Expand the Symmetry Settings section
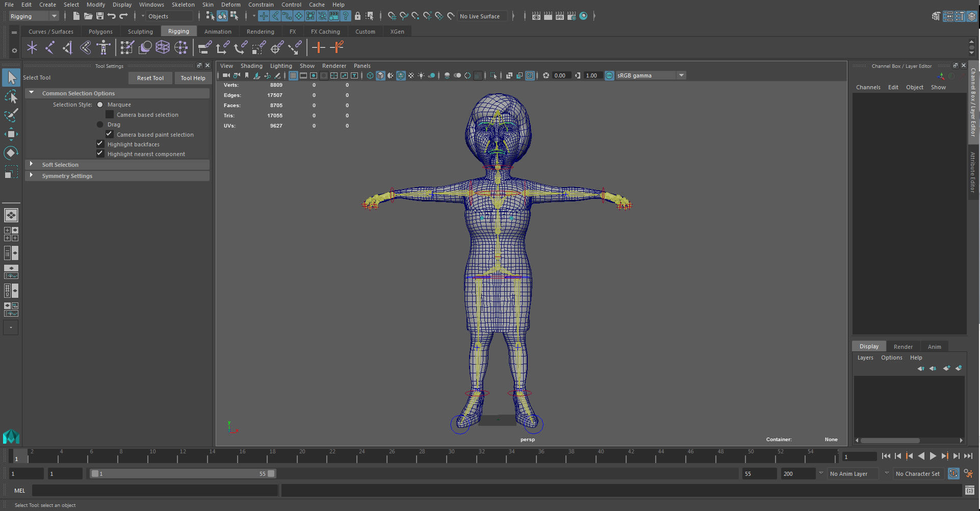 [x=117, y=176]
